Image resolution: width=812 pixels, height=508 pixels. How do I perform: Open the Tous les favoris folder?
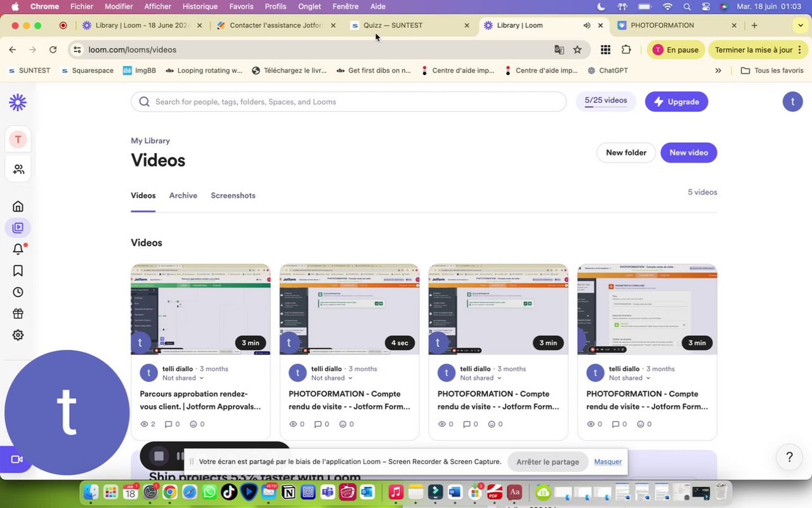pyautogui.click(x=772, y=70)
